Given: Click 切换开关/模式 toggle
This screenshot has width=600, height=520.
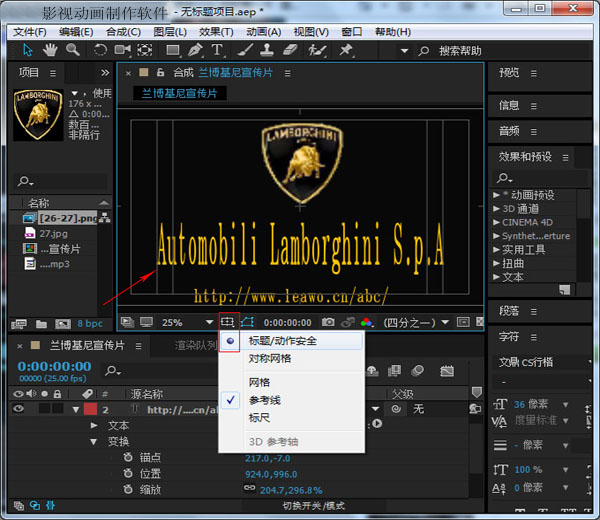Looking at the screenshot, I should point(313,506).
